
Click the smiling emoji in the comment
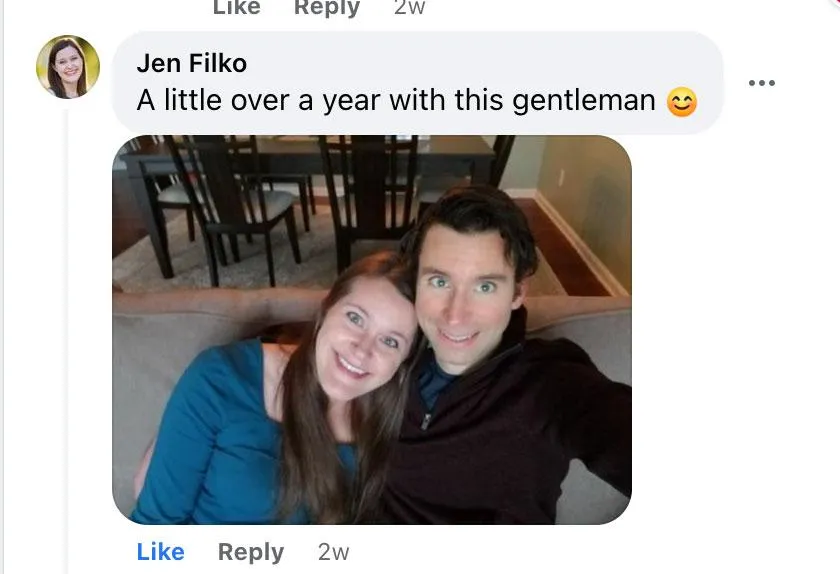tap(681, 102)
